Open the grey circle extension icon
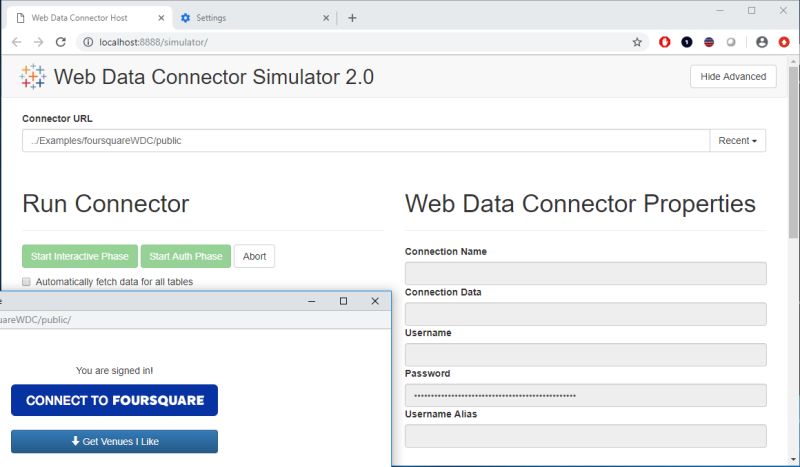Image resolution: width=800 pixels, height=467 pixels. click(731, 42)
